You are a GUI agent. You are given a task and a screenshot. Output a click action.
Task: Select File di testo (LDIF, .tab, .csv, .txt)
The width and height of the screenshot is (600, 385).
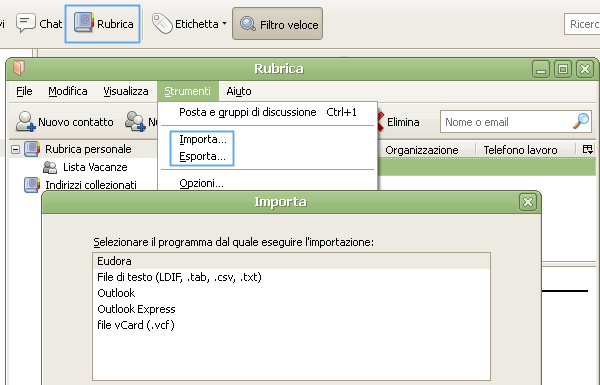(x=291, y=277)
